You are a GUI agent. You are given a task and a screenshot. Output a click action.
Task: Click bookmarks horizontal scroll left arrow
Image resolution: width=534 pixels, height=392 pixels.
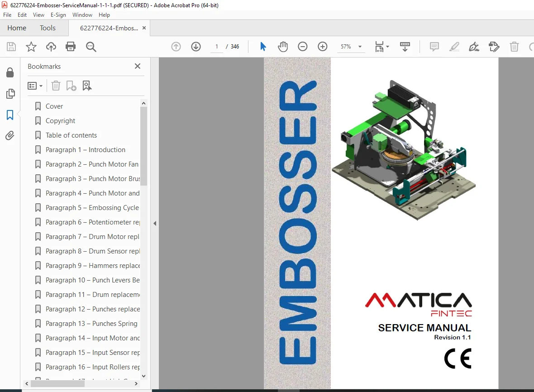point(27,384)
